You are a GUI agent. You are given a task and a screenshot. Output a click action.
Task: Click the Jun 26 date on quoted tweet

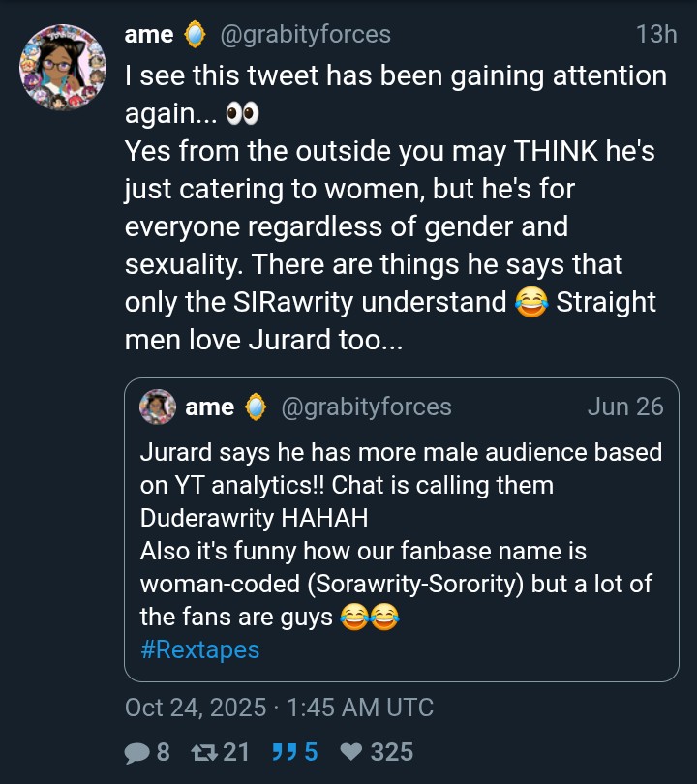pos(625,407)
